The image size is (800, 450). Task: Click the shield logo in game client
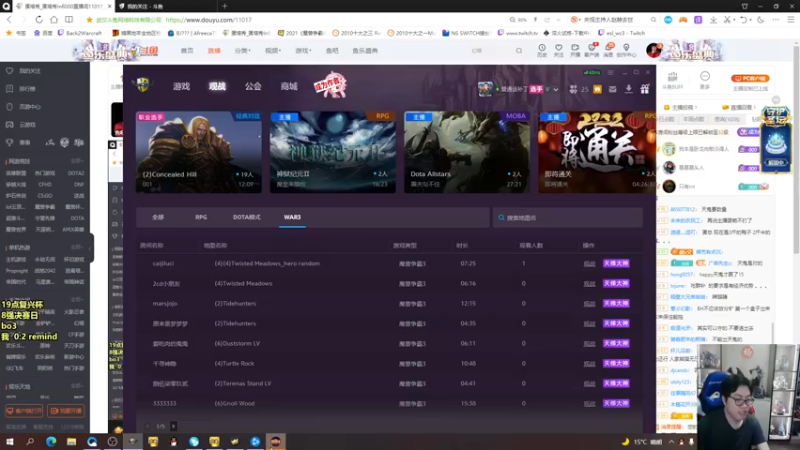(x=143, y=85)
